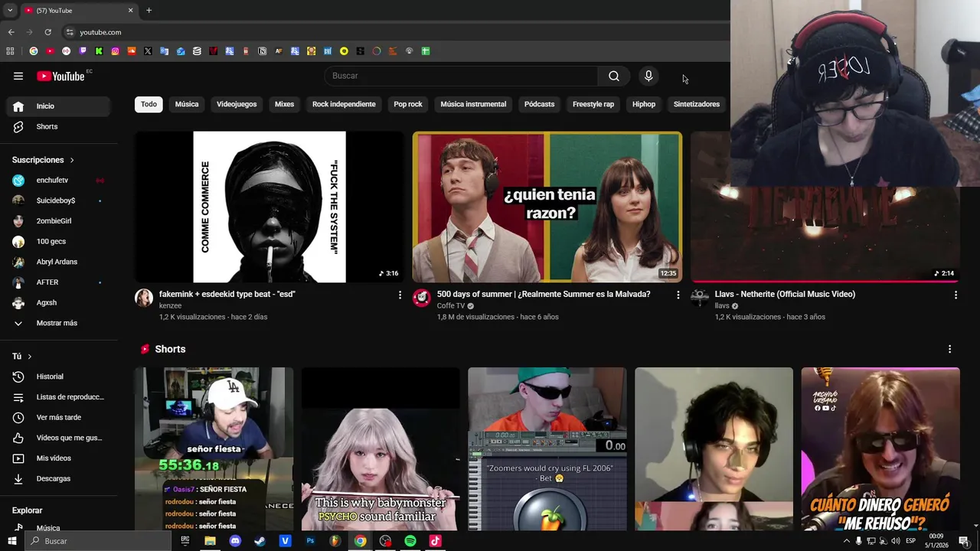The width and height of the screenshot is (980, 551).
Task: Open the Twitch bookmark in bookmarks bar
Action: tap(83, 51)
